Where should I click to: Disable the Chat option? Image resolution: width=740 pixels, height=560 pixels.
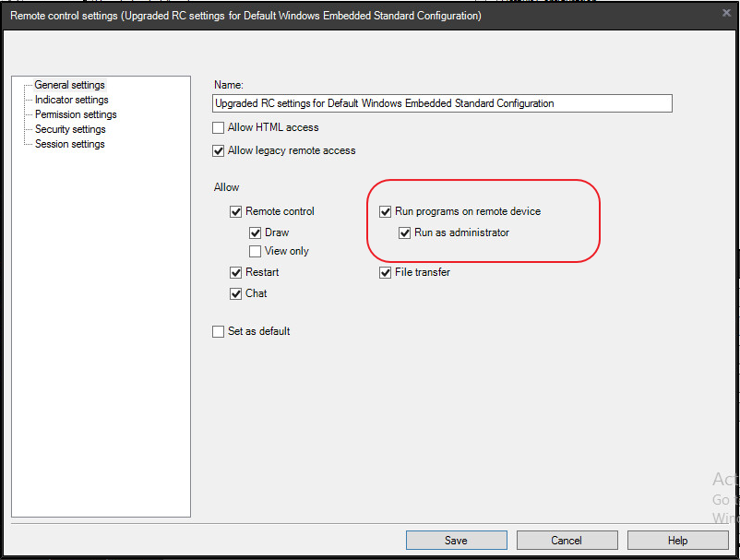click(x=236, y=293)
